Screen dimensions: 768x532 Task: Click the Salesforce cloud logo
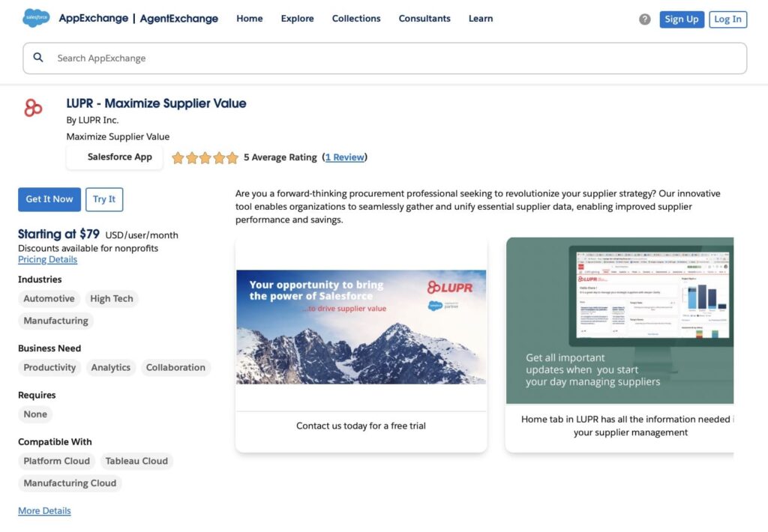35,17
